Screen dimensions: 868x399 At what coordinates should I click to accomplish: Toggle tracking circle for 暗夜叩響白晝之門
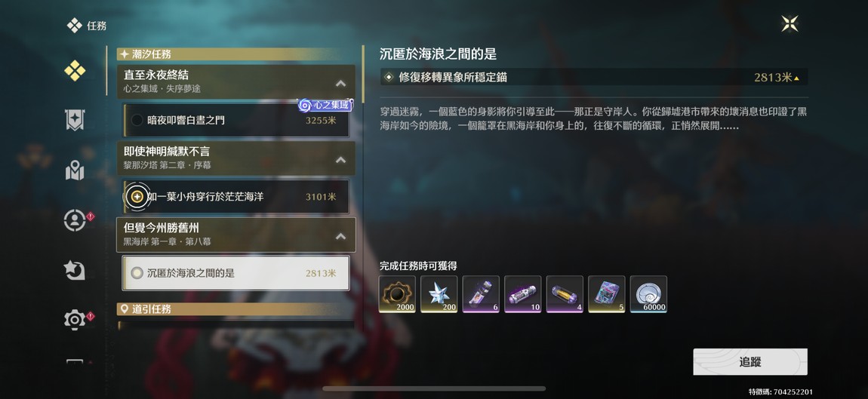pos(137,120)
